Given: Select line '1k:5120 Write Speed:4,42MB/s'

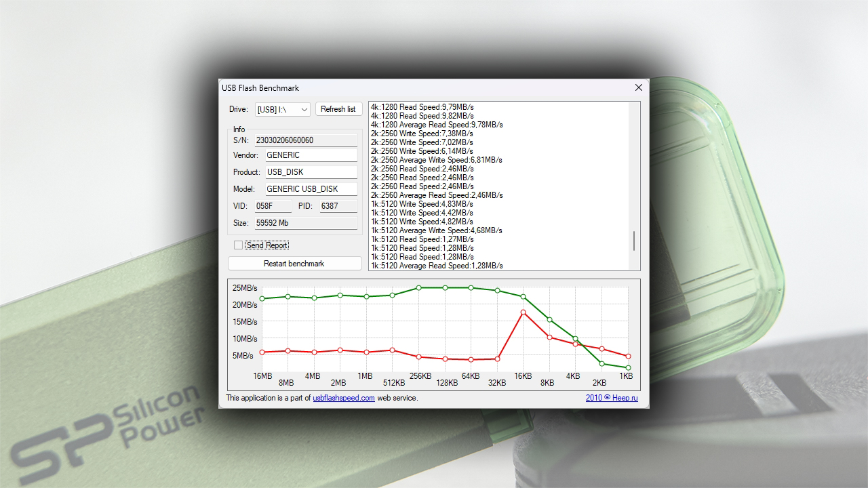Looking at the screenshot, I should pos(422,213).
